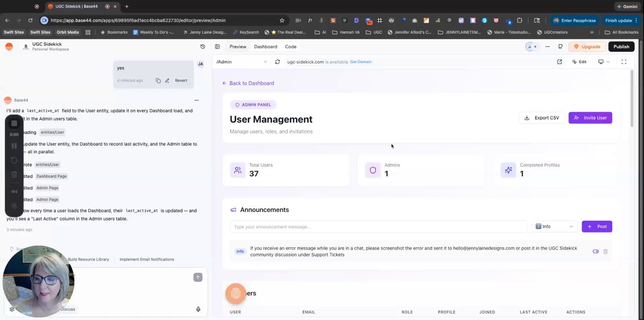Switch to the Dashboard tab

[x=266, y=47]
